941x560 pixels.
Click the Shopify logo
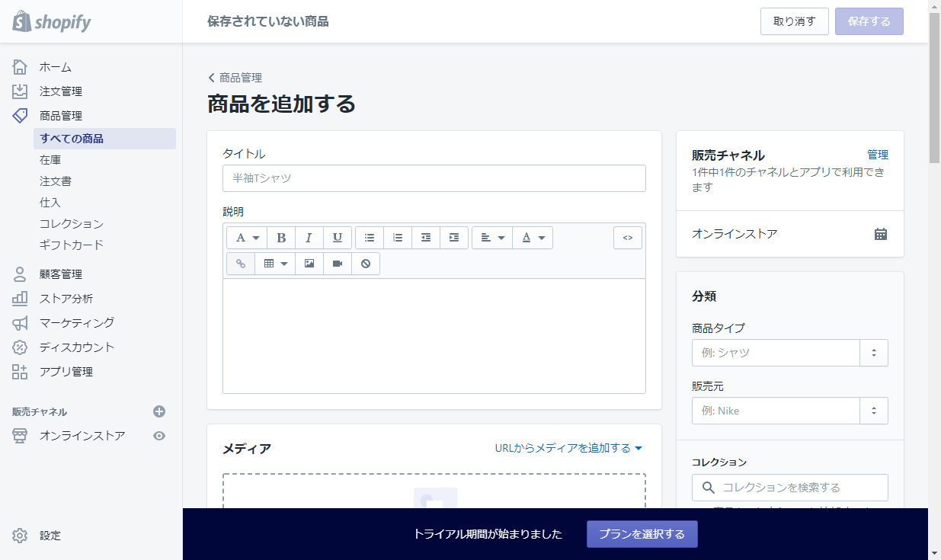click(52, 21)
